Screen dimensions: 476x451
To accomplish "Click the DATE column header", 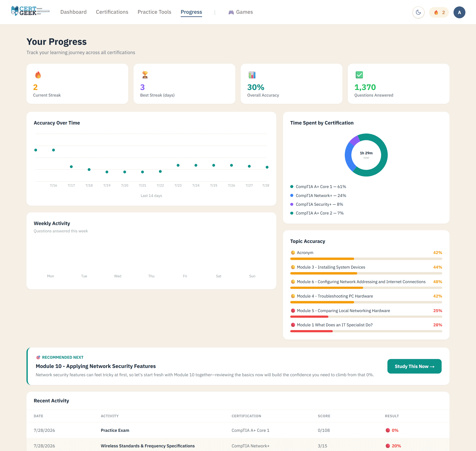I will pos(39,416).
